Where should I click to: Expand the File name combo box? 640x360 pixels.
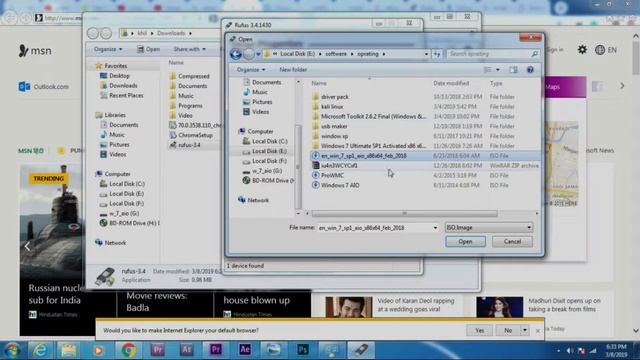tap(435, 228)
